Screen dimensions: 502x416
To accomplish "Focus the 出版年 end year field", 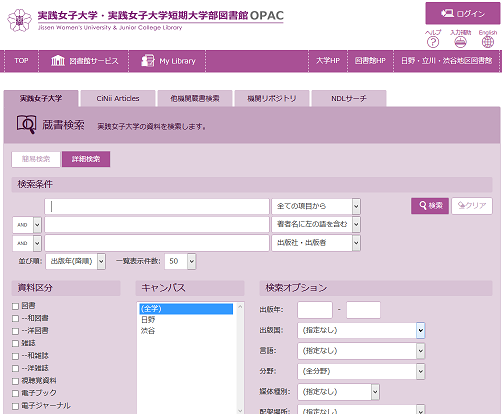I will click(x=363, y=310).
